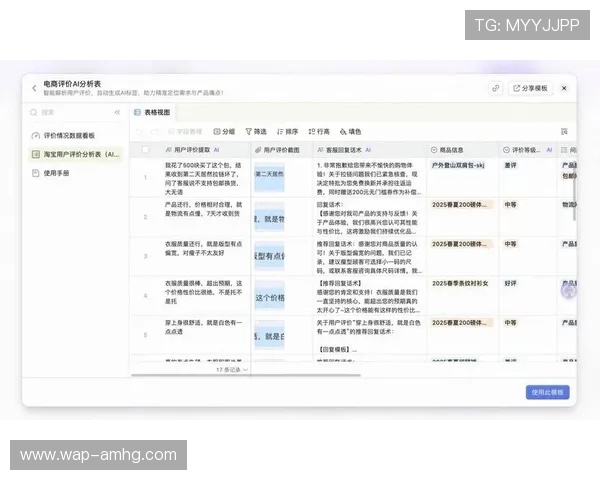Viewport: 600px width, 480px height.
Task: Click reply cell starting 非常抱歉
Action: [369, 178]
